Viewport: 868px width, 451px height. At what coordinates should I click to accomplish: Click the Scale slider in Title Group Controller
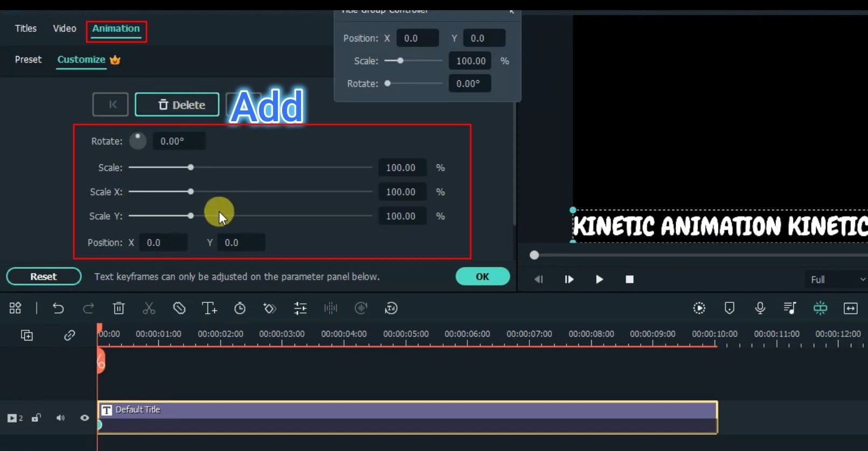pos(414,61)
